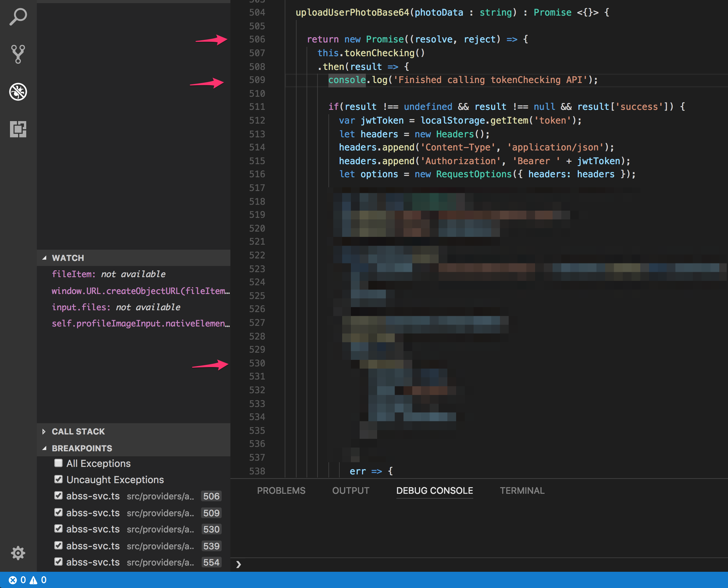Click the line 554 badge for abss-svc.ts
728x588 pixels.
point(211,562)
